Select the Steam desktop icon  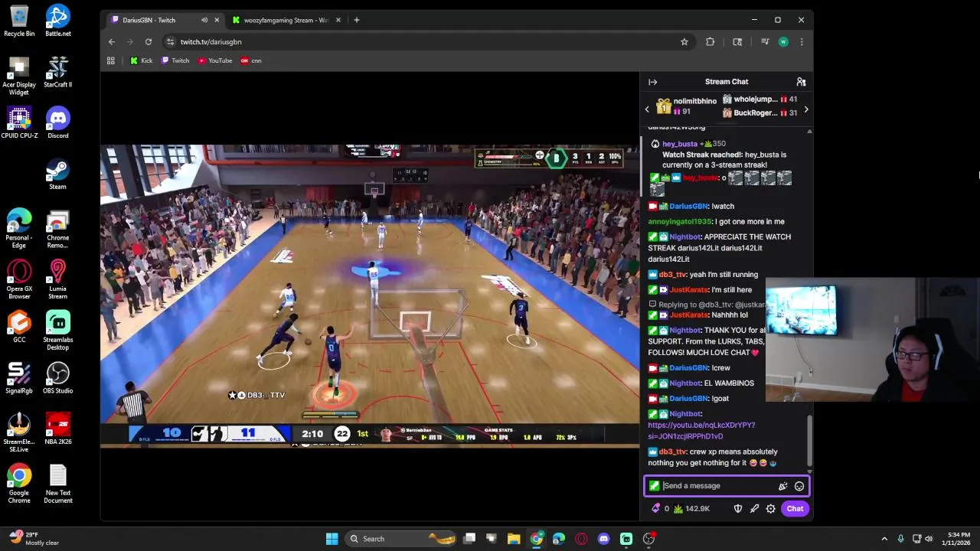tap(58, 174)
